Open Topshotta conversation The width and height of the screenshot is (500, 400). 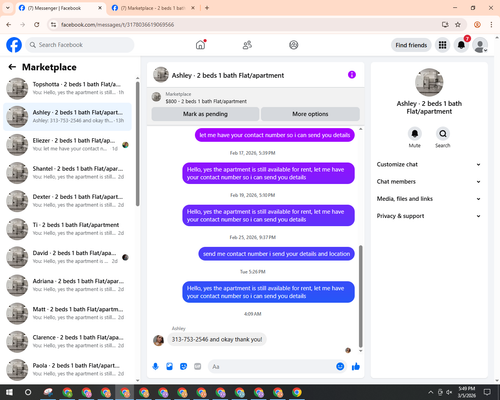67,89
